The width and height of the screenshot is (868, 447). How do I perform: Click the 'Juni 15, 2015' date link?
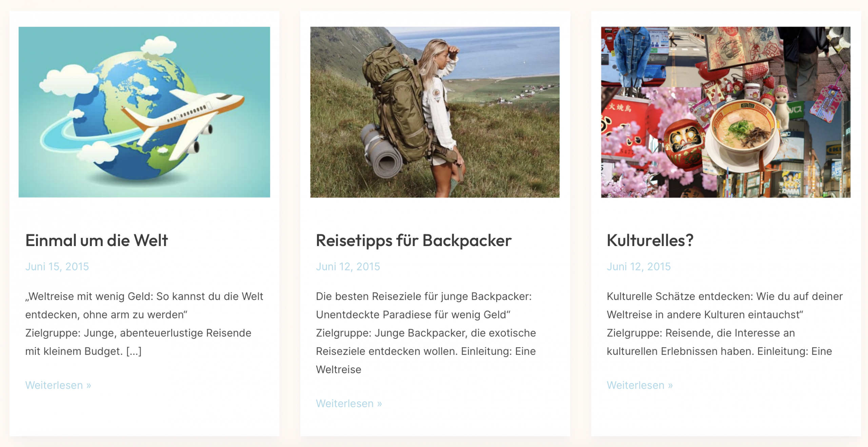[57, 267]
